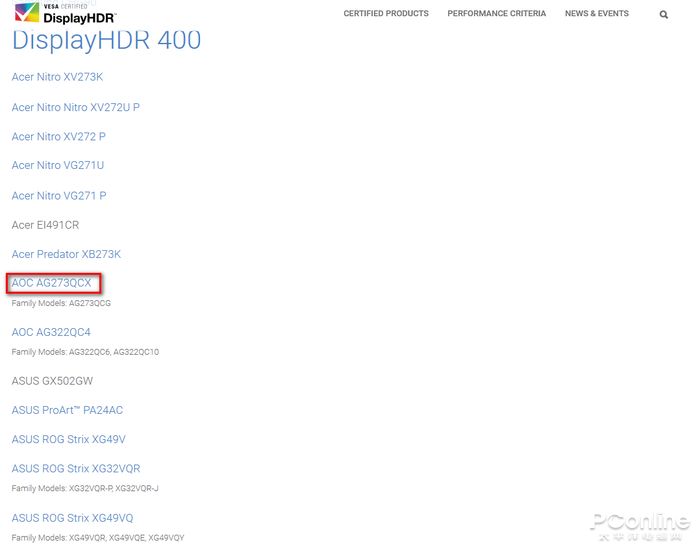Image resolution: width=700 pixels, height=549 pixels.
Task: Select Family Models XG32VQR-P, XG32VQR-J text
Action: coord(85,488)
